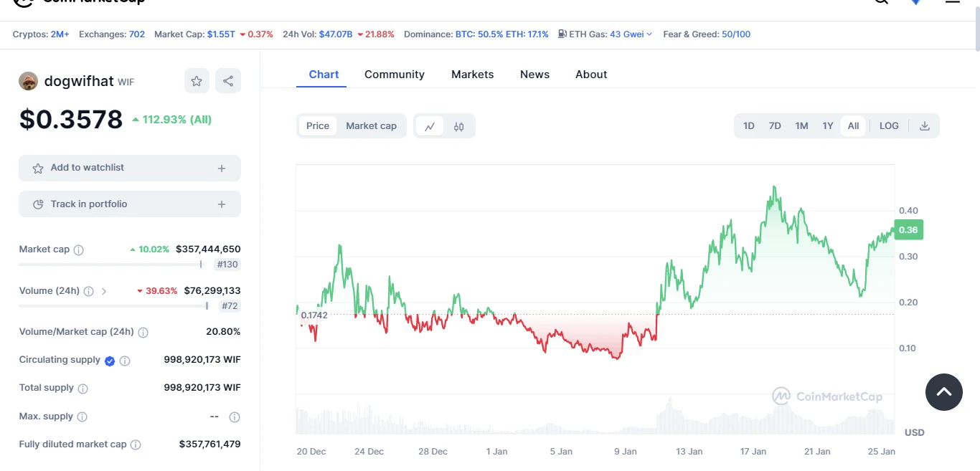Set chart range to All
This screenshot has width=980, height=471.
pyautogui.click(x=853, y=126)
